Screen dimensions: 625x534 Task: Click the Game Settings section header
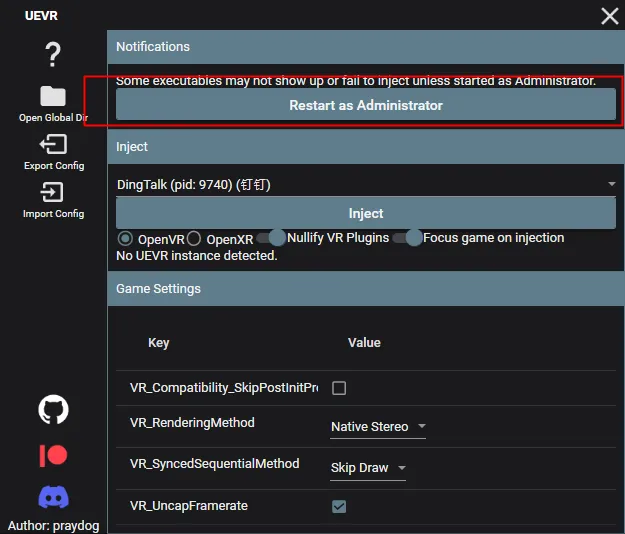click(x=366, y=289)
